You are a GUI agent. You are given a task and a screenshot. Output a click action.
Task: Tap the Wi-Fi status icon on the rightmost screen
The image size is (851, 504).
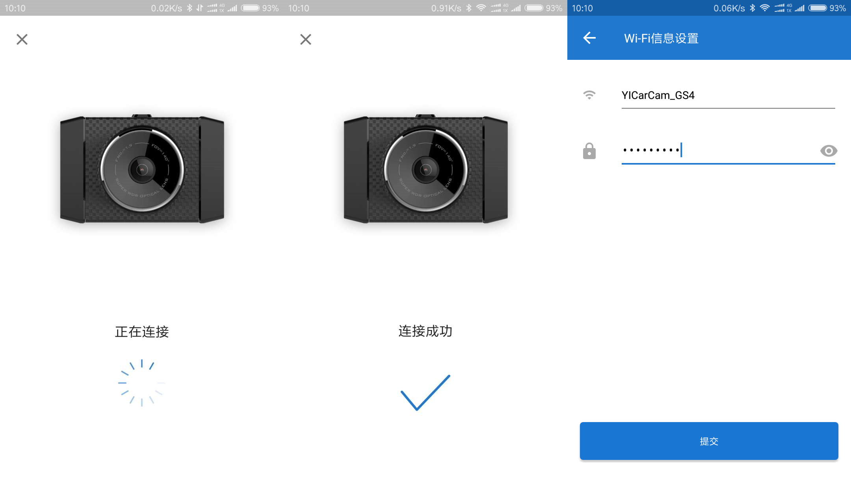click(764, 7)
